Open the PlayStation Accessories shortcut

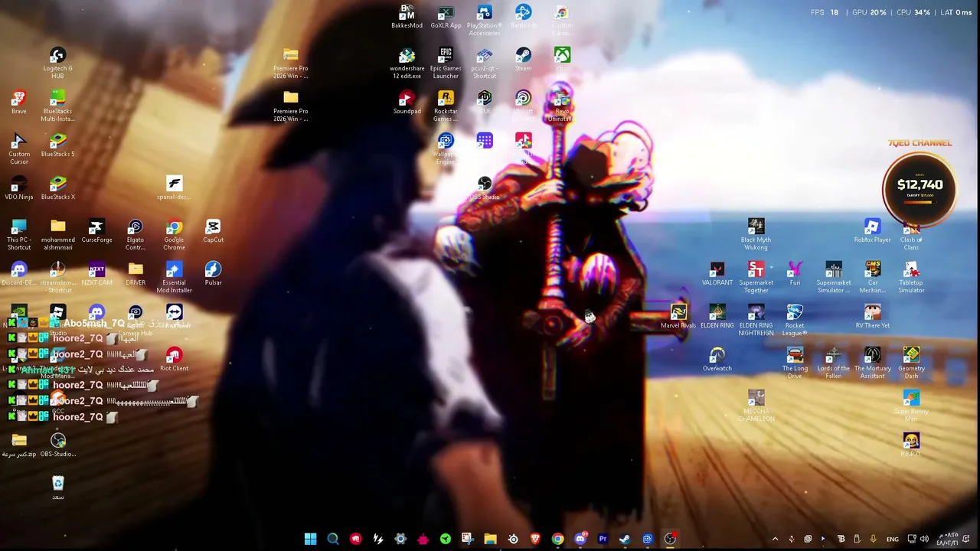coord(484,21)
